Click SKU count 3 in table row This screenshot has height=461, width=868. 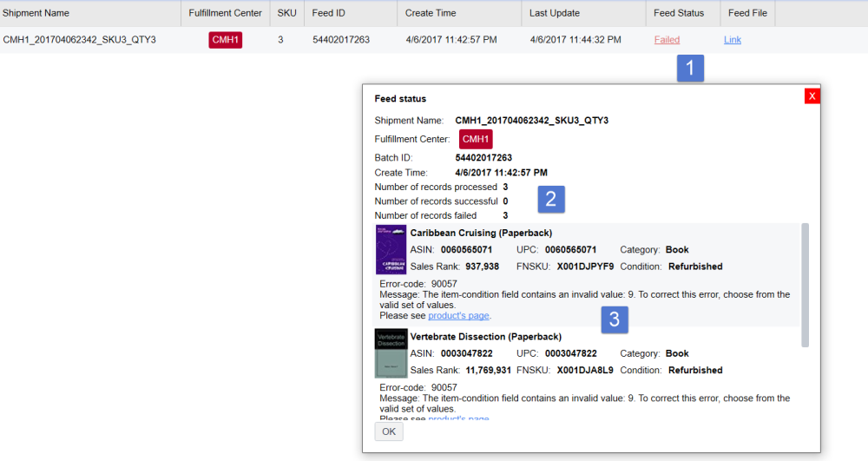click(280, 40)
